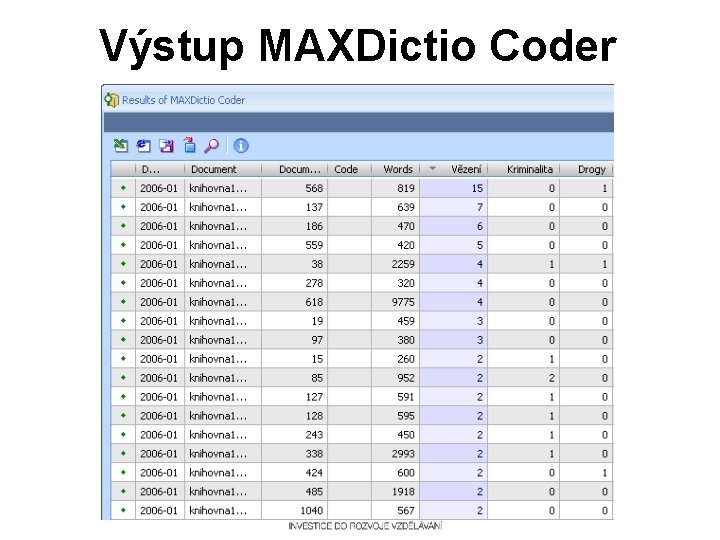Select Kriminalita value 2 in document 85 row
The image size is (720, 540).
click(x=523, y=378)
